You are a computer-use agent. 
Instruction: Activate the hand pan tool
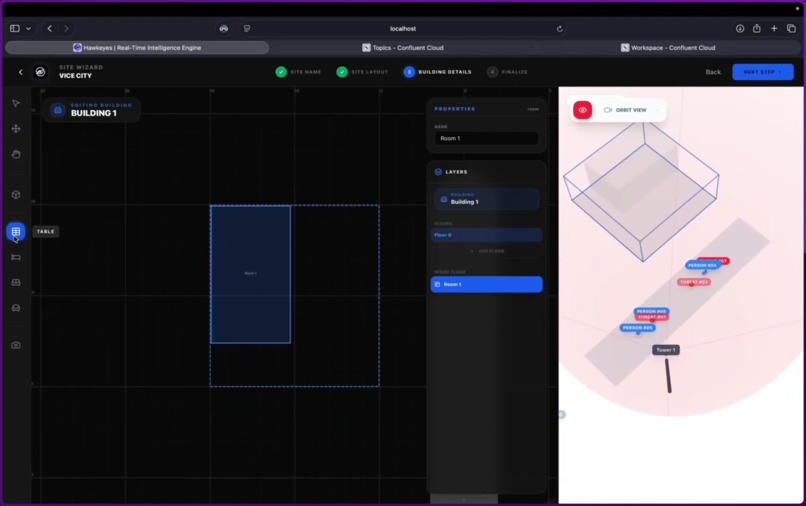(16, 154)
